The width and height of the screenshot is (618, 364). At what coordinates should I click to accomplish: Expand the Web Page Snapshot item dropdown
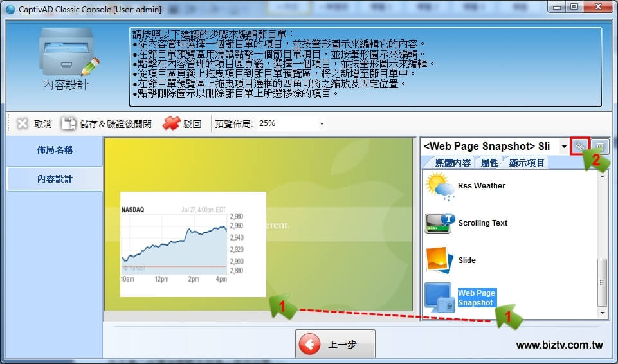point(564,147)
